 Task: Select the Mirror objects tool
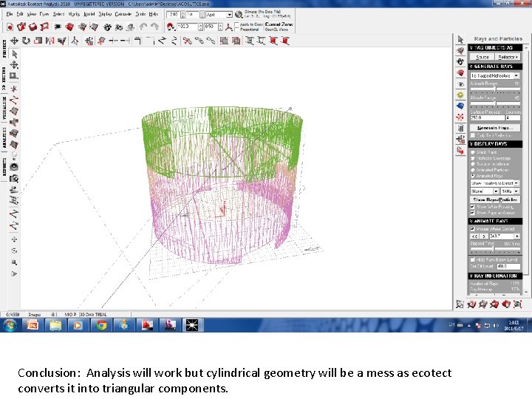tap(50, 41)
